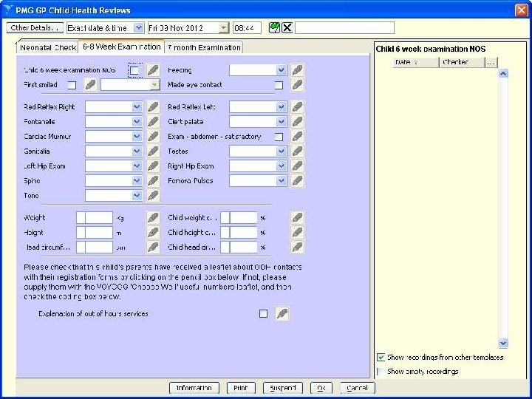This screenshot has height=399, width=532.
Task: Expand the Red Reflex Right dropdown
Action: [137, 107]
